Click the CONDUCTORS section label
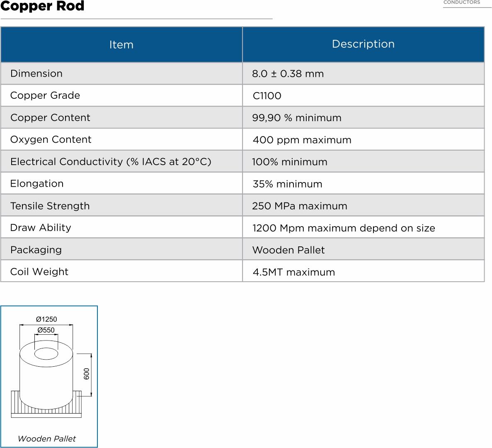Viewport: 492px width, 448px height. click(x=462, y=2)
